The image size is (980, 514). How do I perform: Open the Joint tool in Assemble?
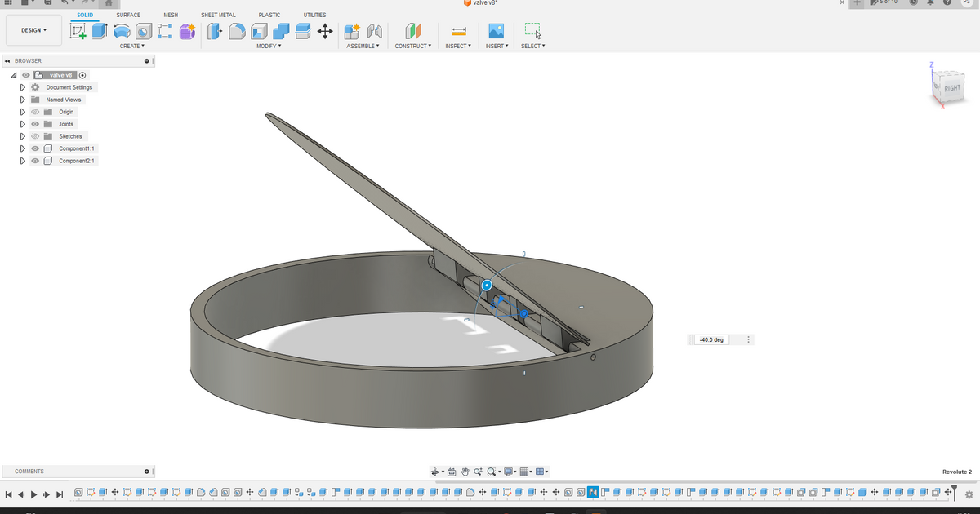375,31
